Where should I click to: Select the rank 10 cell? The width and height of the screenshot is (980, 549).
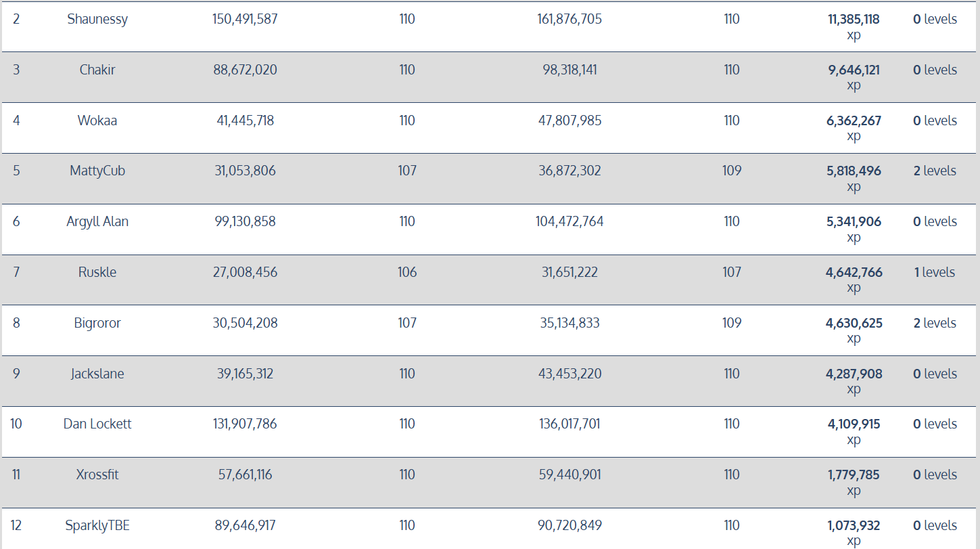[x=16, y=424]
